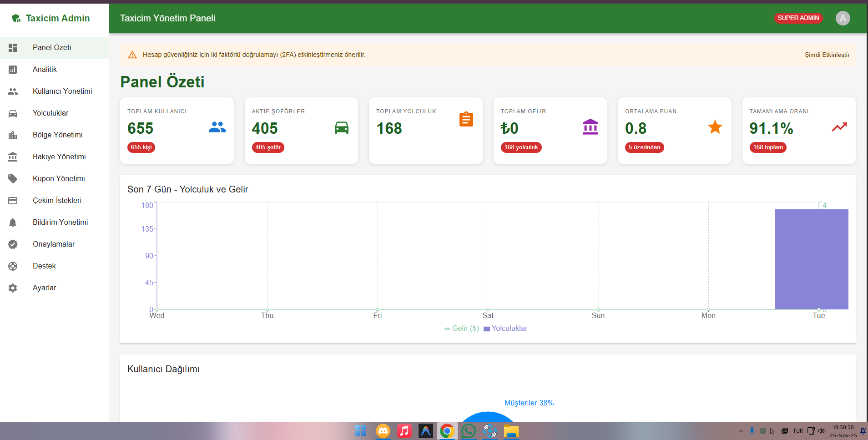Click the Analitik sidebar chart icon
Image resolution: width=868 pixels, height=440 pixels.
coord(13,70)
